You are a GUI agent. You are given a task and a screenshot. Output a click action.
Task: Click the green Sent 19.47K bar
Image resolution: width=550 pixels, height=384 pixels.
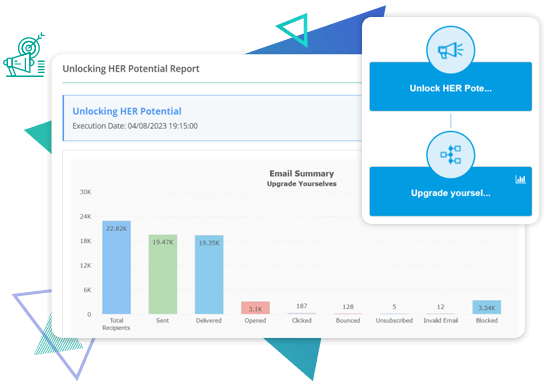point(163,274)
